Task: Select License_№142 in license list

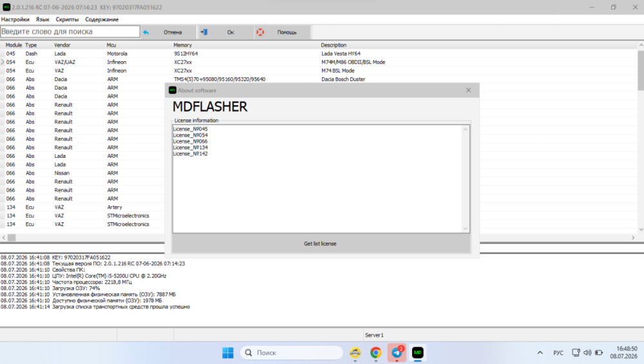Action: coord(190,153)
